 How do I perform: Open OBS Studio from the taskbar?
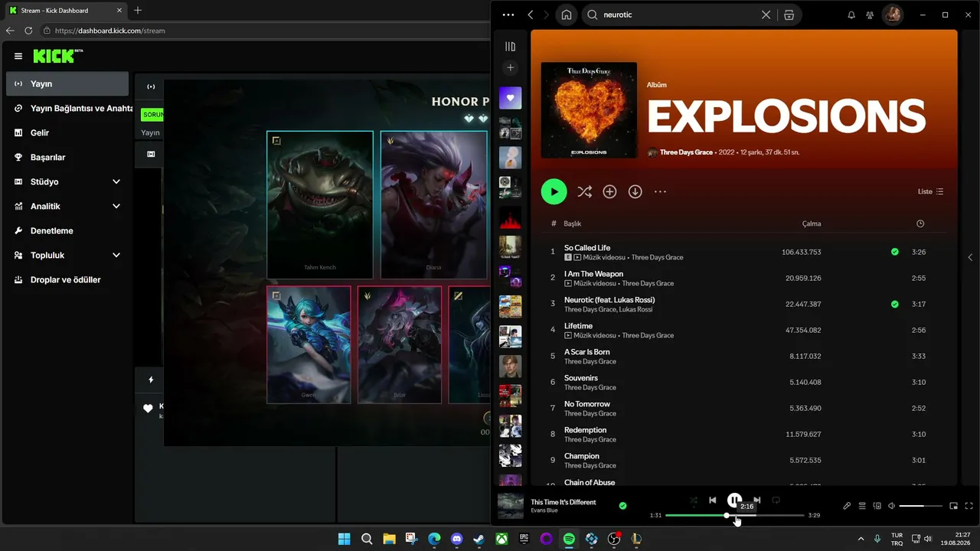tap(614, 539)
